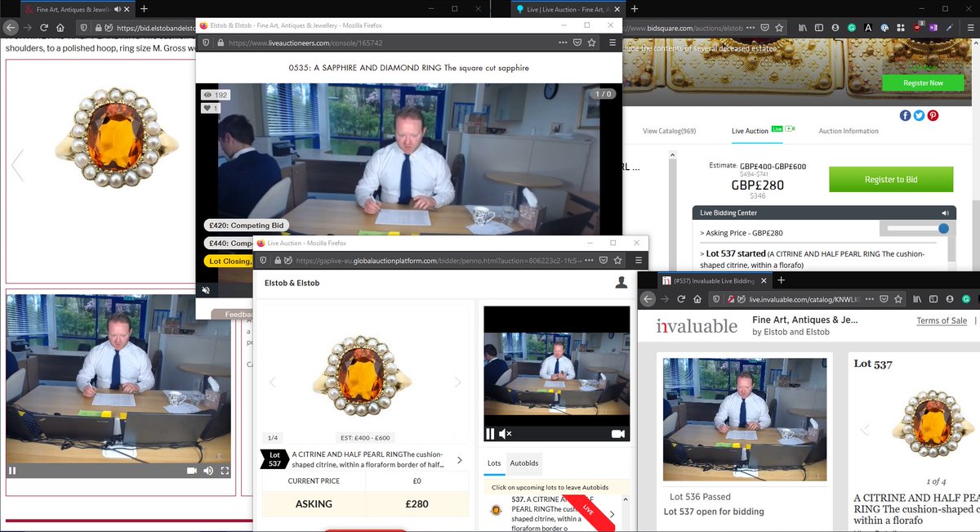Viewport: 980px width, 532px height.
Task: Mute the speaker icon on the LiveAuctioneers video
Action: pyautogui.click(x=206, y=289)
